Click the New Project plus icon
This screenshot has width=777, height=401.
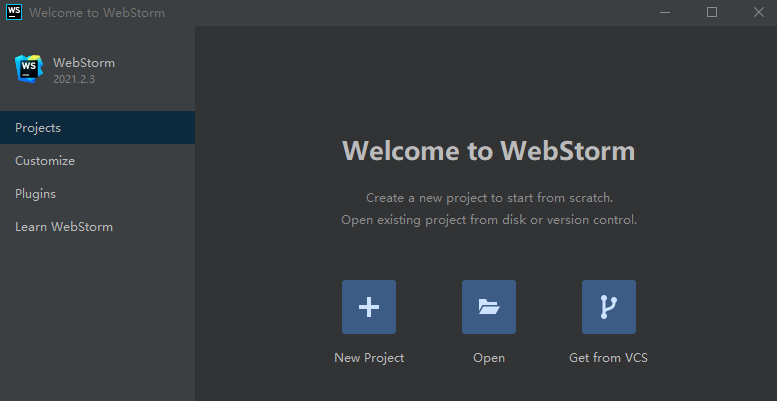[369, 307]
